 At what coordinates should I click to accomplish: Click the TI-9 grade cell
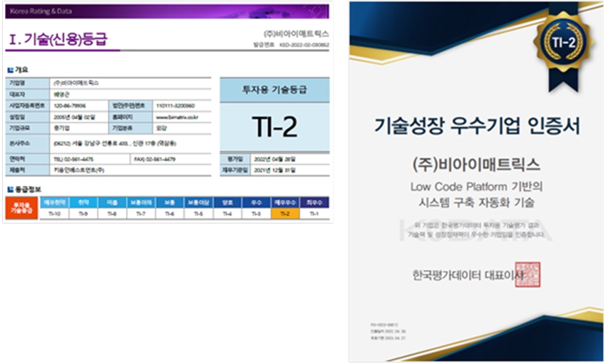pos(83,214)
